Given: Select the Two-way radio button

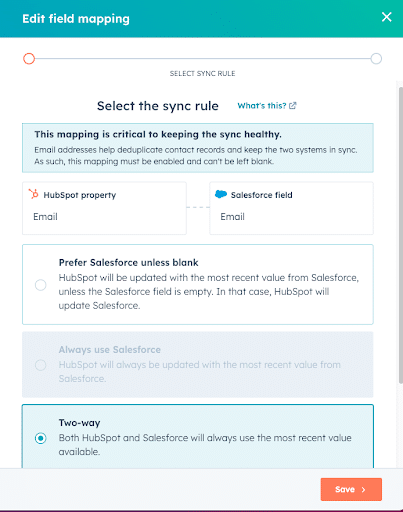Looking at the screenshot, I should click(41, 438).
